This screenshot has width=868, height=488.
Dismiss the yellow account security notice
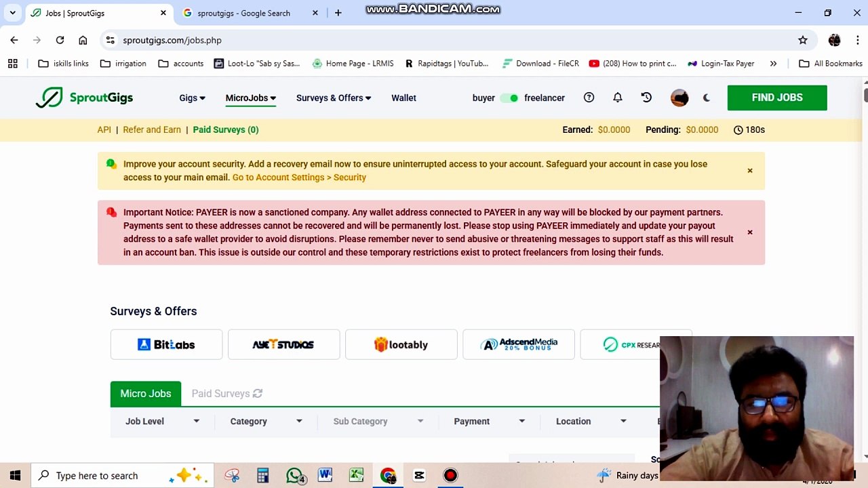click(750, 171)
